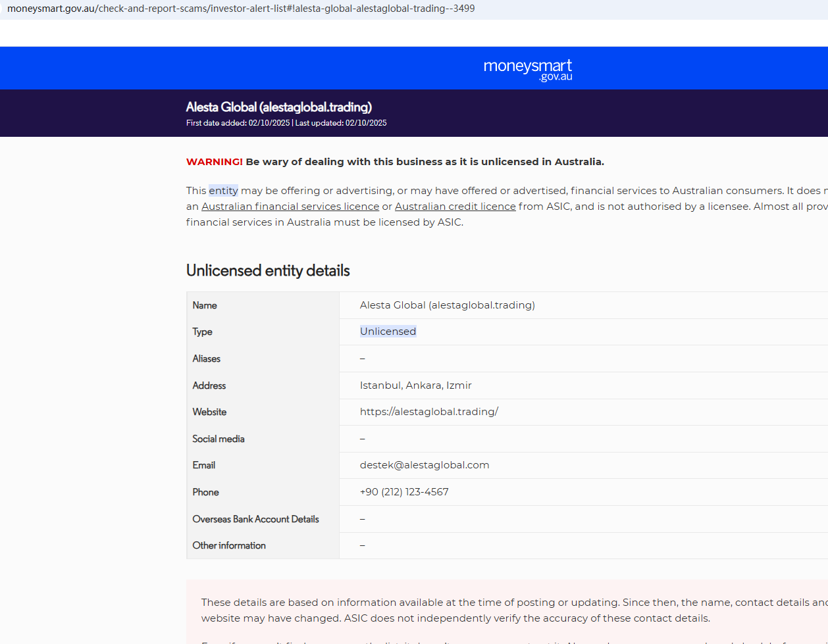The width and height of the screenshot is (828, 644).
Task: Click the Email row label
Action: click(x=204, y=465)
